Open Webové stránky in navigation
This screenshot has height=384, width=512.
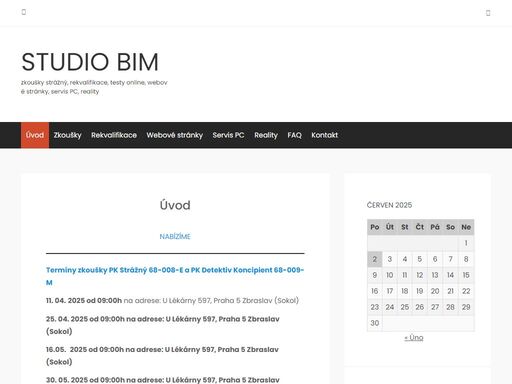[x=175, y=135]
